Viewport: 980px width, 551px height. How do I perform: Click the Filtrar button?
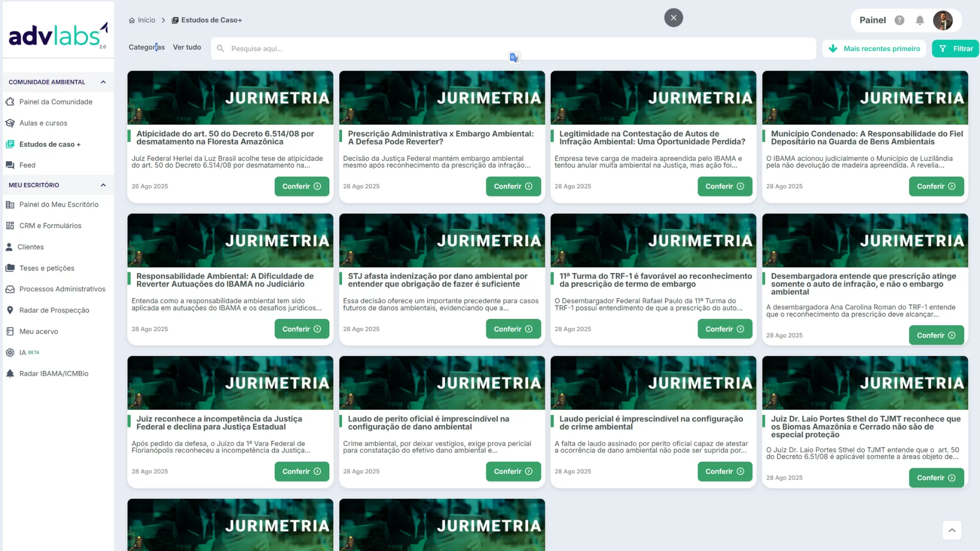(x=955, y=48)
